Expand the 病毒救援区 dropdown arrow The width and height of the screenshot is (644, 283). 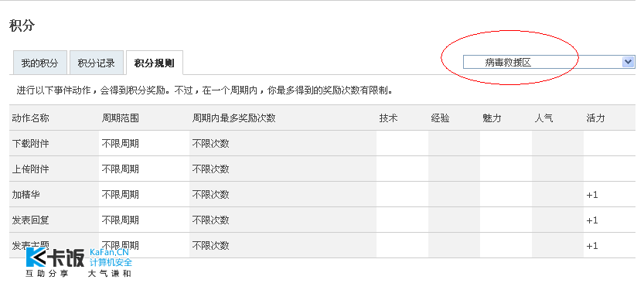point(628,62)
